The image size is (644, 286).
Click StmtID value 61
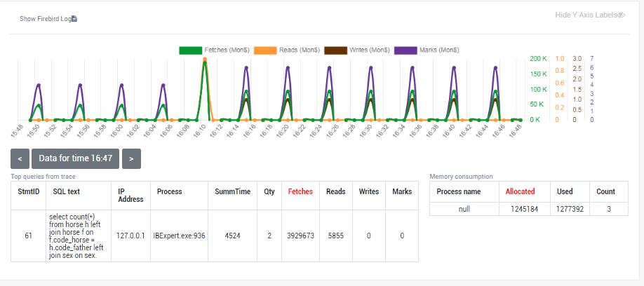[28, 236]
